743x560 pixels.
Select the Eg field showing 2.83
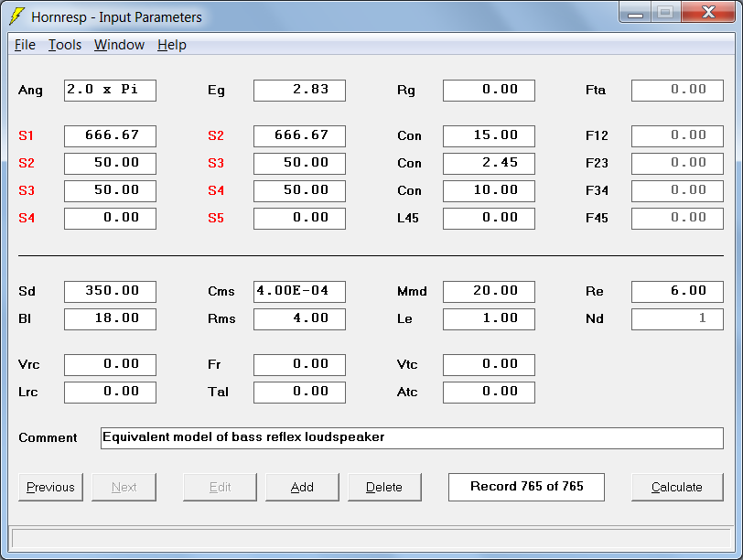299,91
